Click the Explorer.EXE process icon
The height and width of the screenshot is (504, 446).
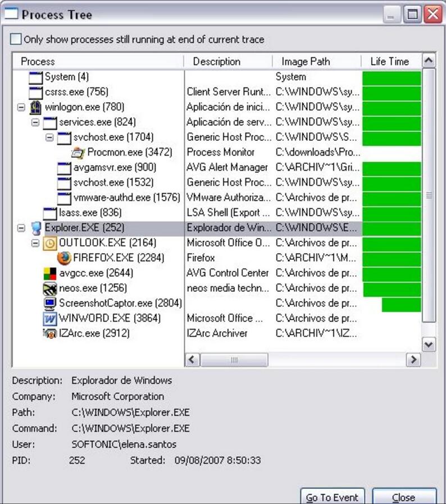tap(37, 228)
